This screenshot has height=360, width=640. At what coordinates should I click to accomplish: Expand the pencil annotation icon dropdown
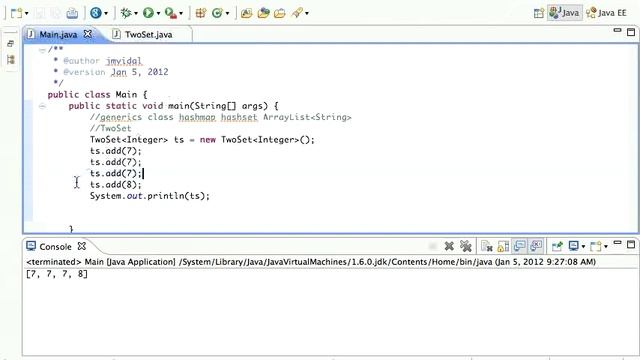[x=307, y=13]
